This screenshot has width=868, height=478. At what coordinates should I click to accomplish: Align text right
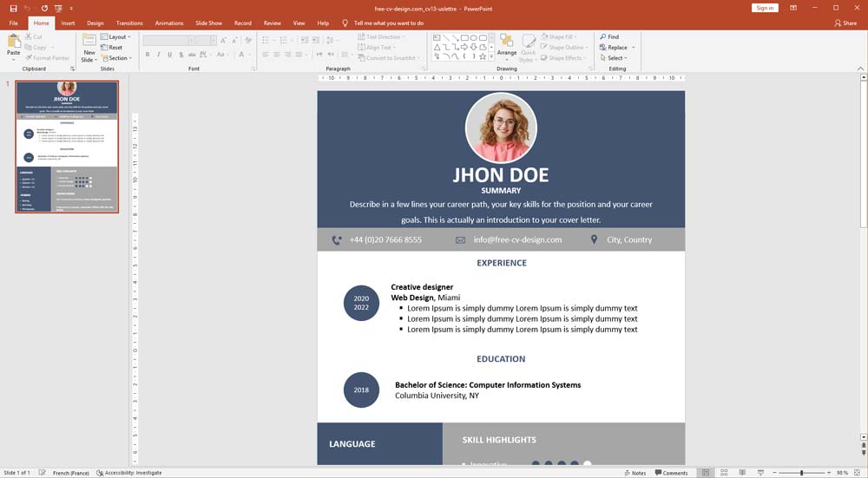[x=288, y=54]
